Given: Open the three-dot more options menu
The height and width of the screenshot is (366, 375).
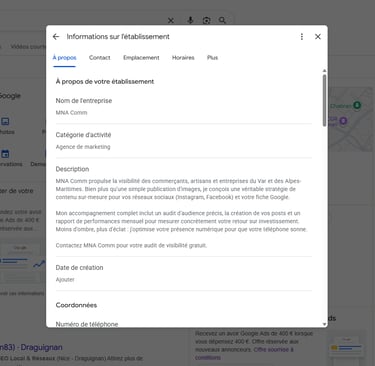Looking at the screenshot, I should pyautogui.click(x=302, y=37).
